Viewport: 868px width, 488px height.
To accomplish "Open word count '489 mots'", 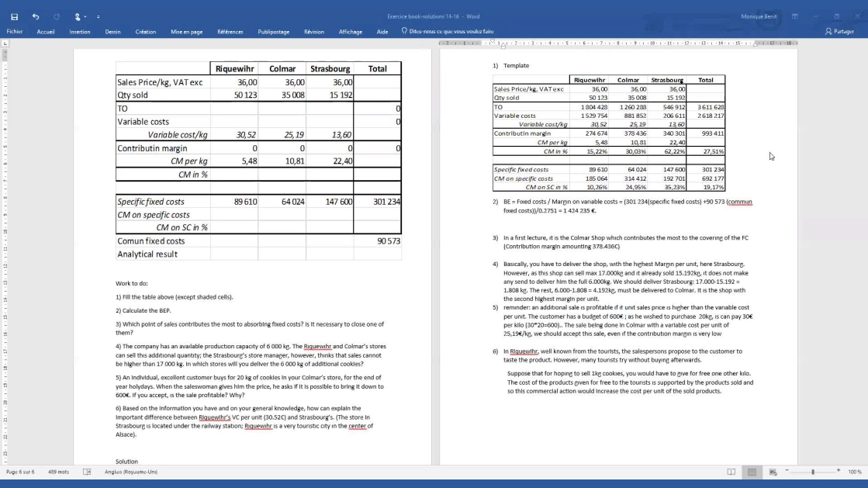I will (x=59, y=472).
